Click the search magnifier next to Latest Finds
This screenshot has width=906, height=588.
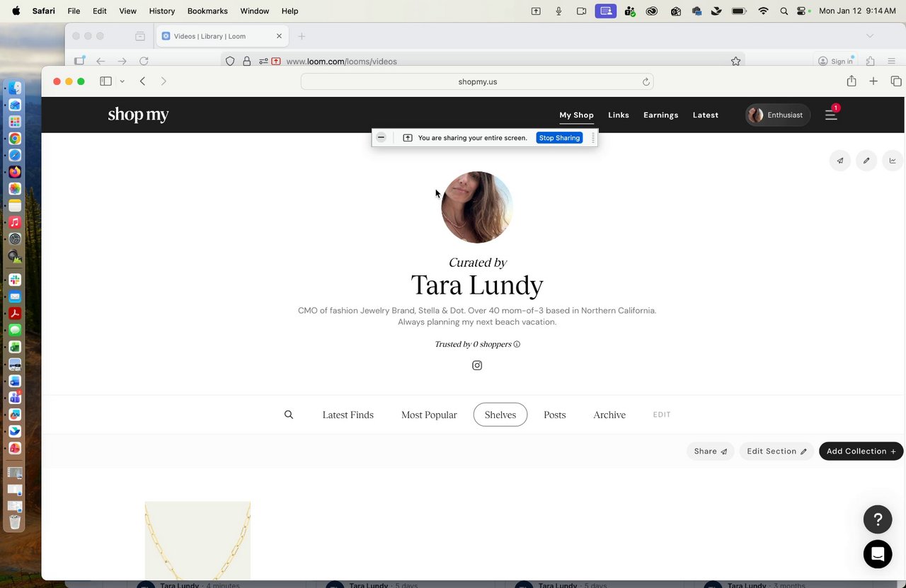click(289, 415)
